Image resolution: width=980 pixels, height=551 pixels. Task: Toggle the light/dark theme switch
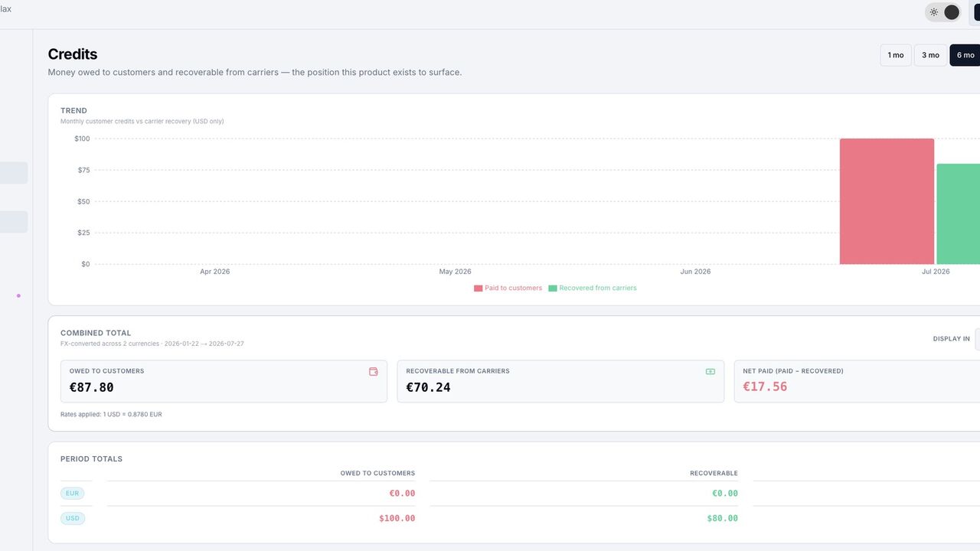[943, 12]
